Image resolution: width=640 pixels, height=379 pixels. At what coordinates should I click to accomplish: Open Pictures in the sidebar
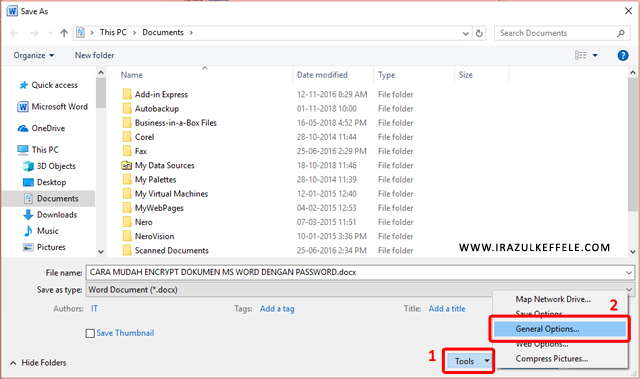44,247
